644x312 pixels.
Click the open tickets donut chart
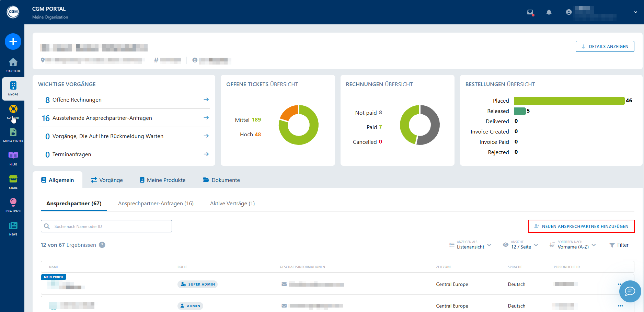(299, 125)
